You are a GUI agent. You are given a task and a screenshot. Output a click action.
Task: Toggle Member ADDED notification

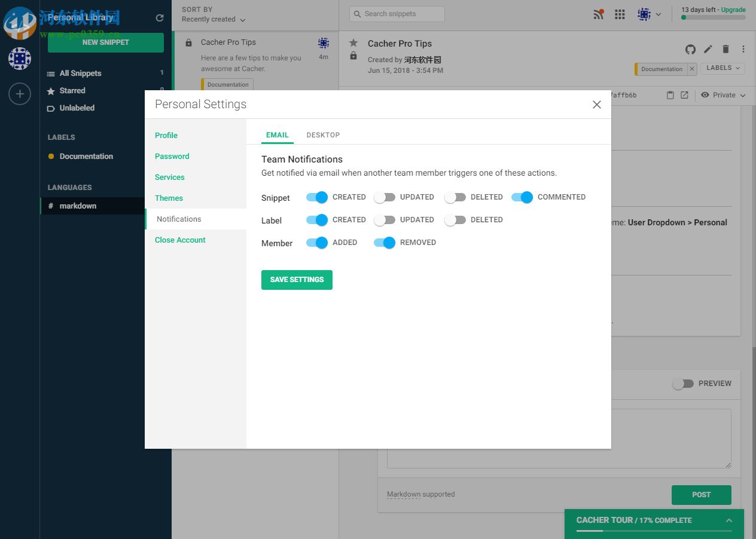317,243
